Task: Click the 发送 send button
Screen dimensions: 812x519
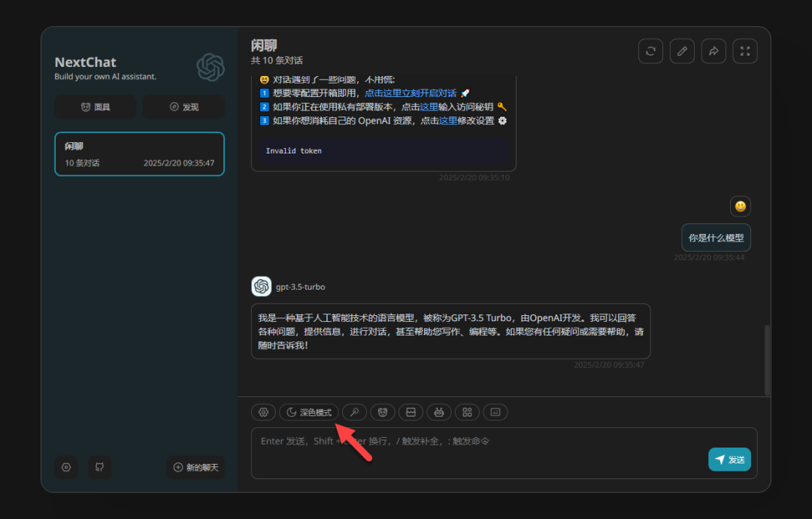Action: [729, 460]
